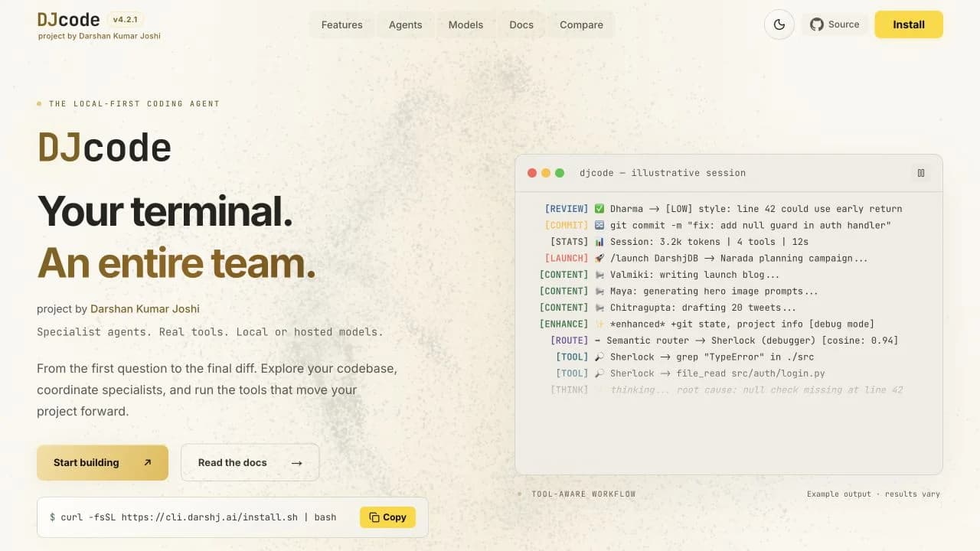This screenshot has height=551, width=980.
Task: Click the arrow icon in Read the docs
Action: click(x=296, y=463)
